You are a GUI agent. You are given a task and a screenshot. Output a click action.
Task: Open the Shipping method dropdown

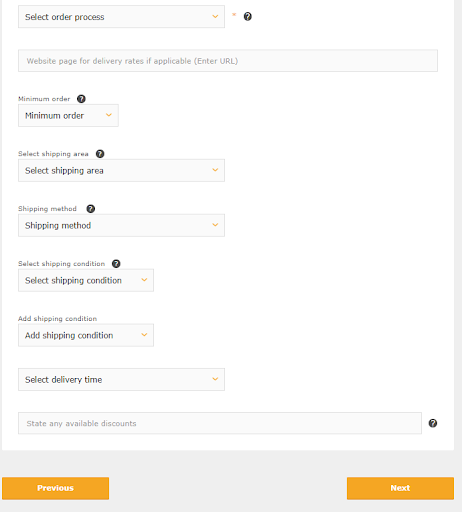click(x=121, y=225)
